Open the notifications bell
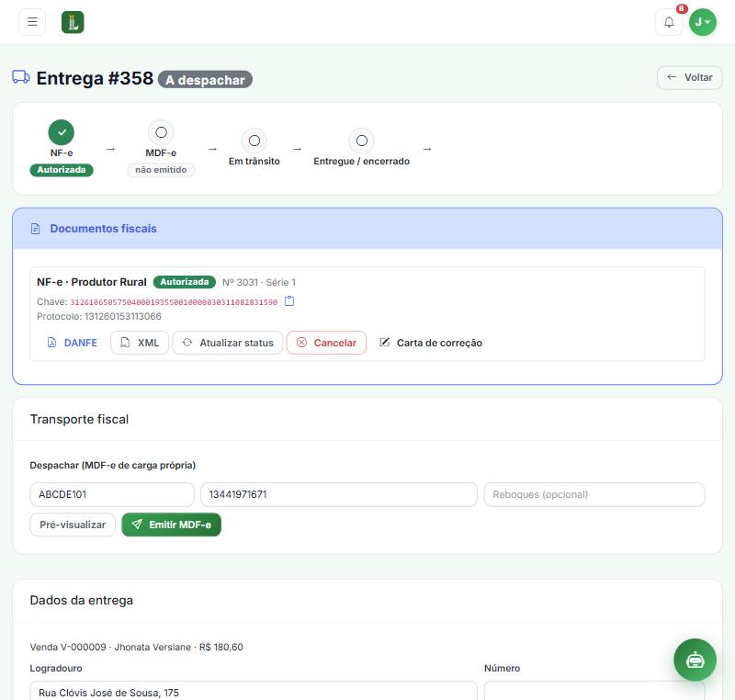The height and width of the screenshot is (700, 735). pyautogui.click(x=669, y=22)
